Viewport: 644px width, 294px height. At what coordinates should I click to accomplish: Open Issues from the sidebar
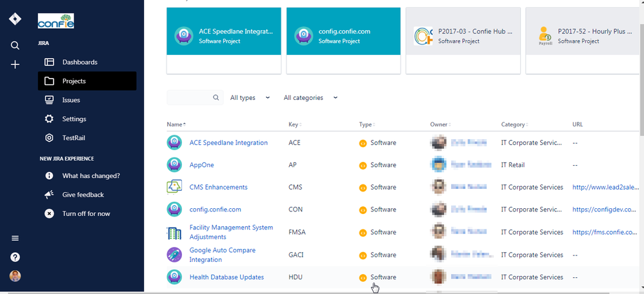click(87, 100)
